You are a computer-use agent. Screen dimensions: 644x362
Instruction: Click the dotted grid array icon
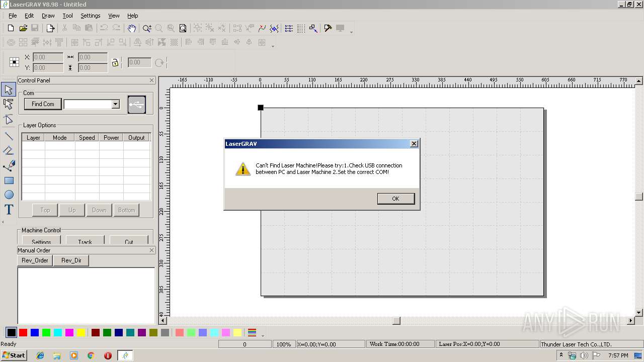301,28
